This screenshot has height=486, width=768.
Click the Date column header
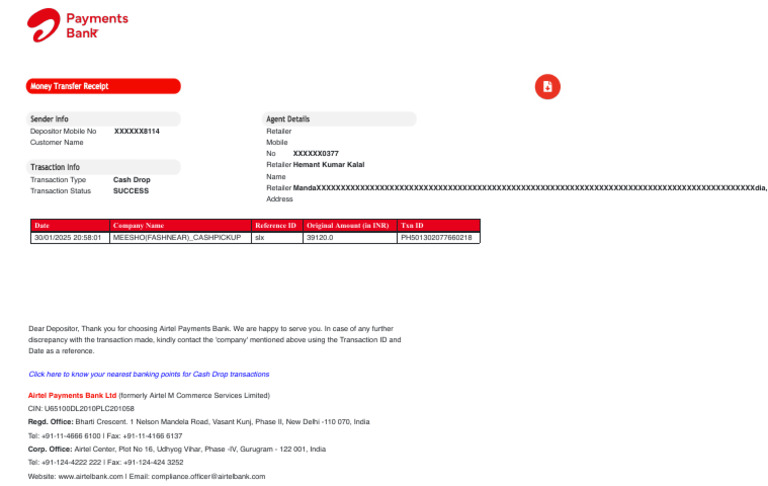[x=70, y=225]
